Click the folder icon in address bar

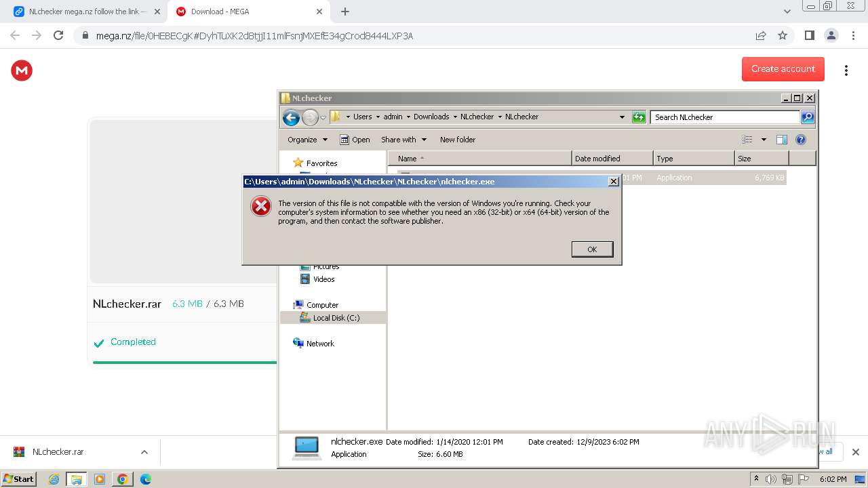(335, 117)
